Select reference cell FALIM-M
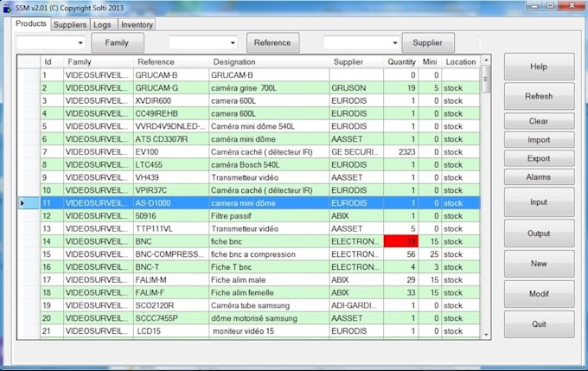Image resolution: width=588 pixels, height=371 pixels. [171, 280]
